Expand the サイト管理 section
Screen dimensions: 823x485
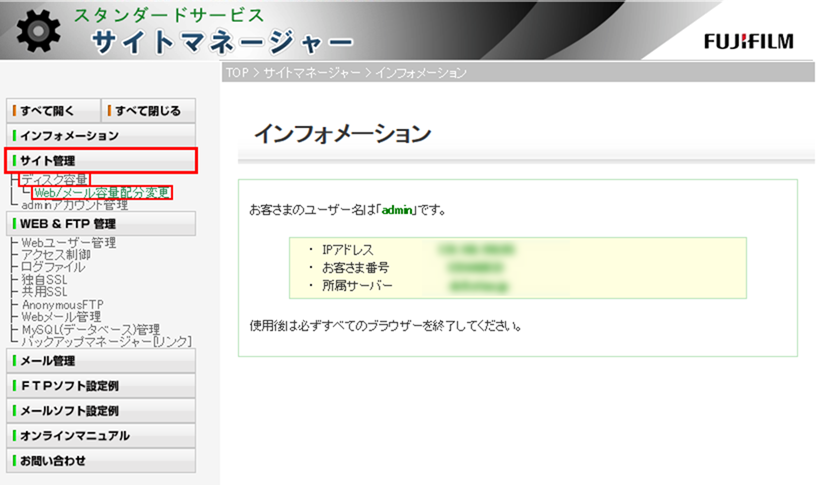pyautogui.click(x=100, y=160)
